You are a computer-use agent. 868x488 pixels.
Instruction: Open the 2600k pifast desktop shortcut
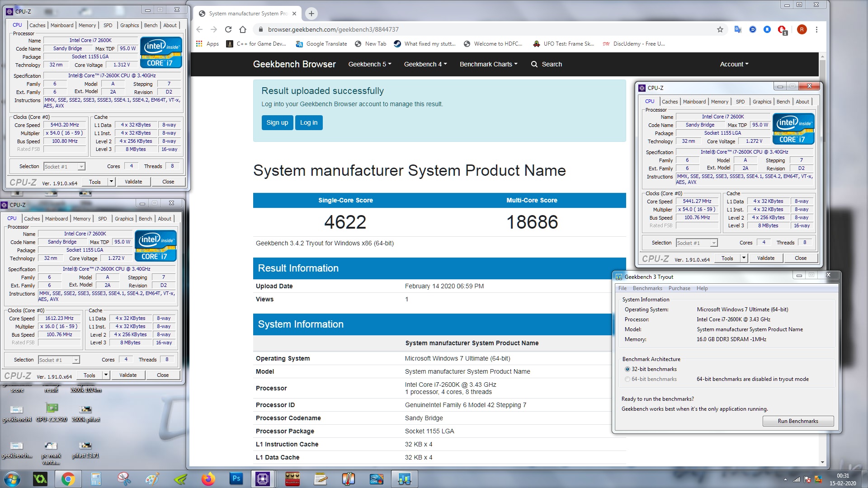(x=85, y=413)
